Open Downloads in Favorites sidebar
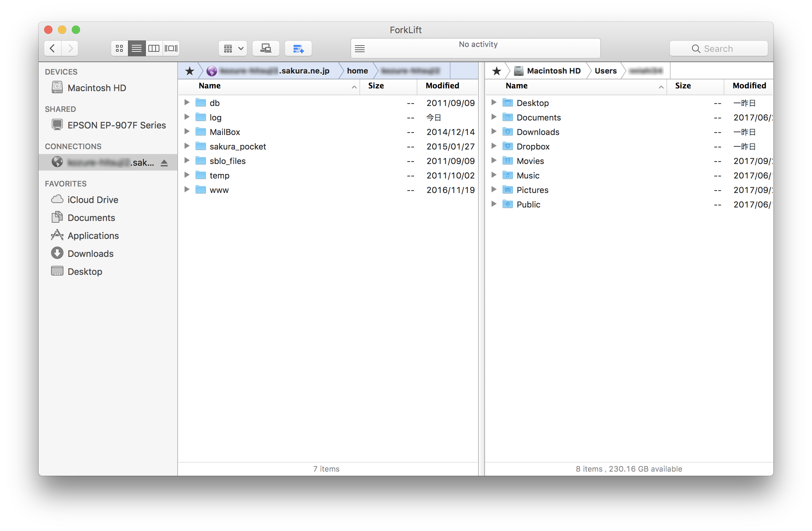 [x=82, y=253]
